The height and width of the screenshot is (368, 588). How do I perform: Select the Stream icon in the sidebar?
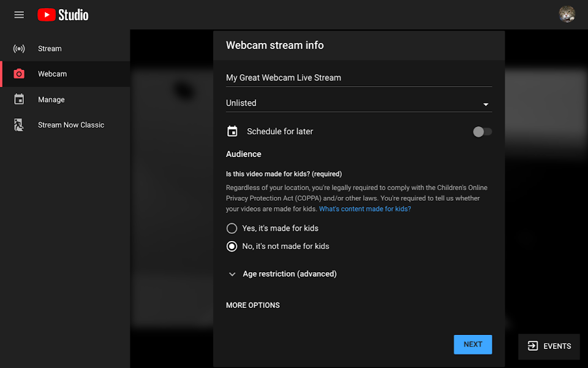pos(18,48)
